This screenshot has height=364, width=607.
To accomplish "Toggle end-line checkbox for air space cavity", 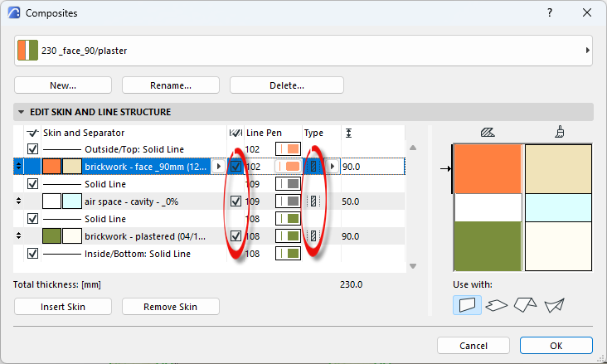I will coord(236,201).
